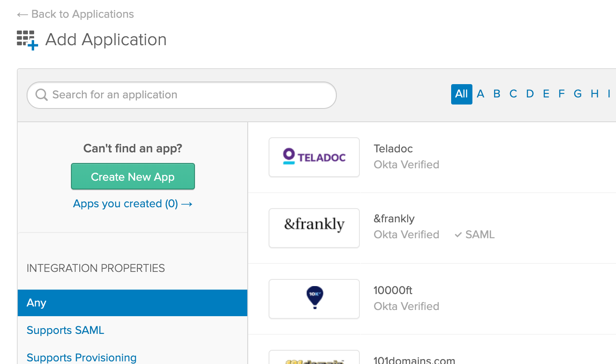Click the &frankly app name
Viewport: 616px width, 364px height.
point(394,219)
